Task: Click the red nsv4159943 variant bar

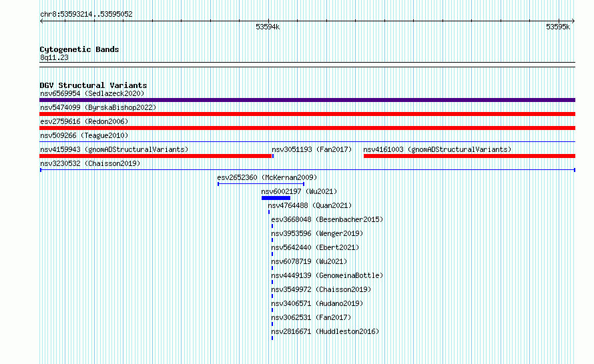Action: point(156,156)
